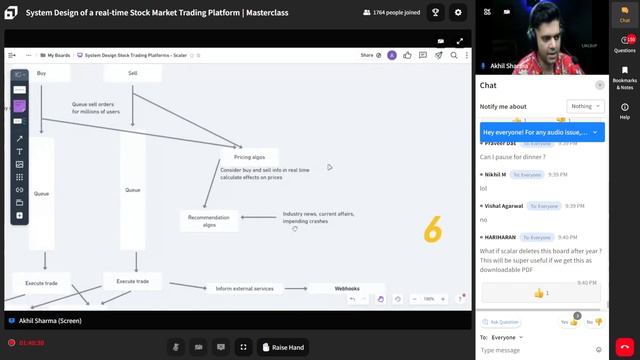Select the Webhooks box on whiteboard
The width and height of the screenshot is (640, 360).
point(347,288)
